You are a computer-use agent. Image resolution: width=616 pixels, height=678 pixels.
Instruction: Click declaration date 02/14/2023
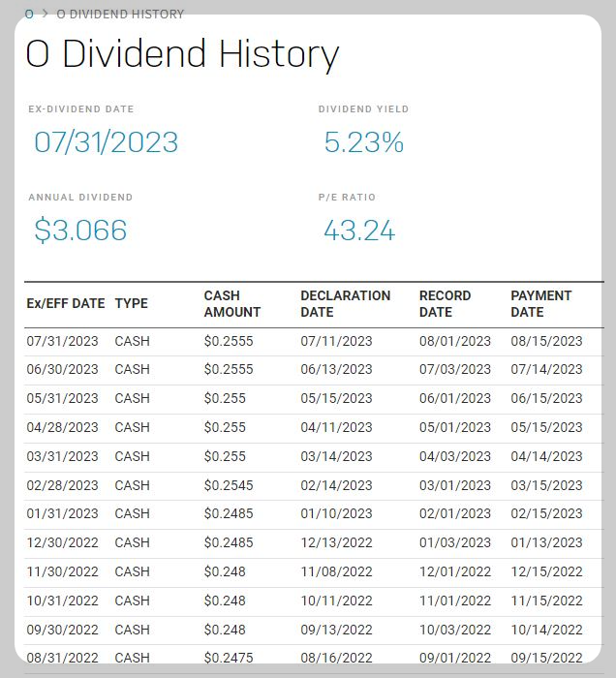click(337, 485)
